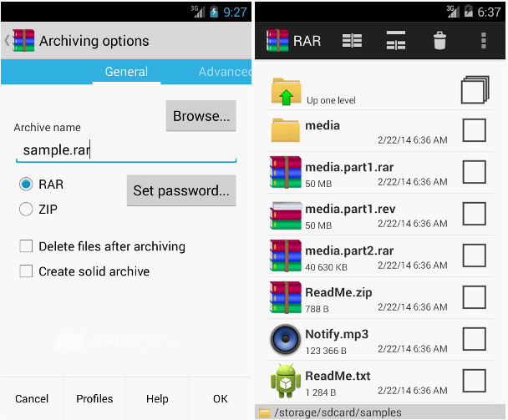Tap the Up one level folder icon
This screenshot has height=420, width=508.
[286, 90]
